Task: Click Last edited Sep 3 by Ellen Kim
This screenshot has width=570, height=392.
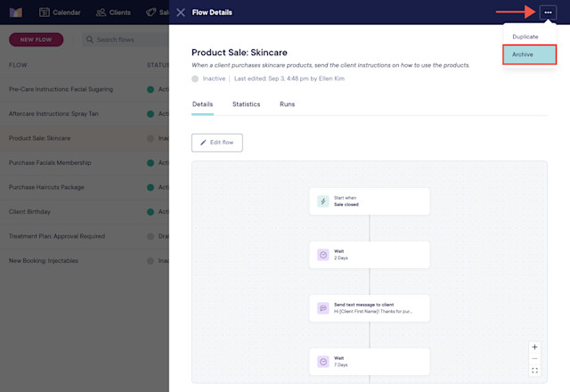Action: coord(289,78)
